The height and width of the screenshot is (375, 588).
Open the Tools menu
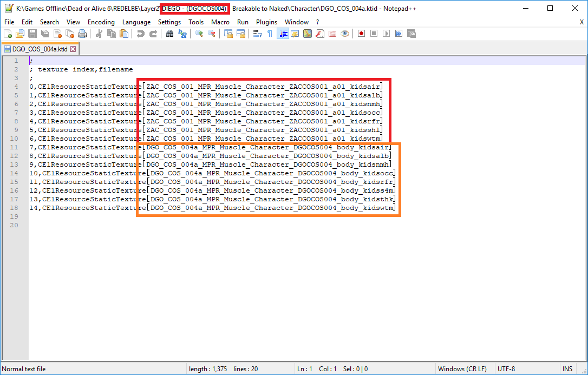click(196, 22)
